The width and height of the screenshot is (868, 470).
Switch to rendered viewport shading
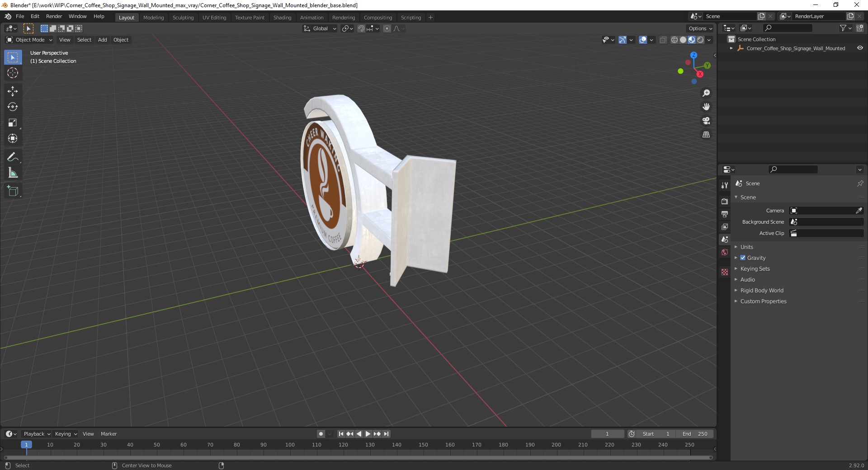pos(700,40)
